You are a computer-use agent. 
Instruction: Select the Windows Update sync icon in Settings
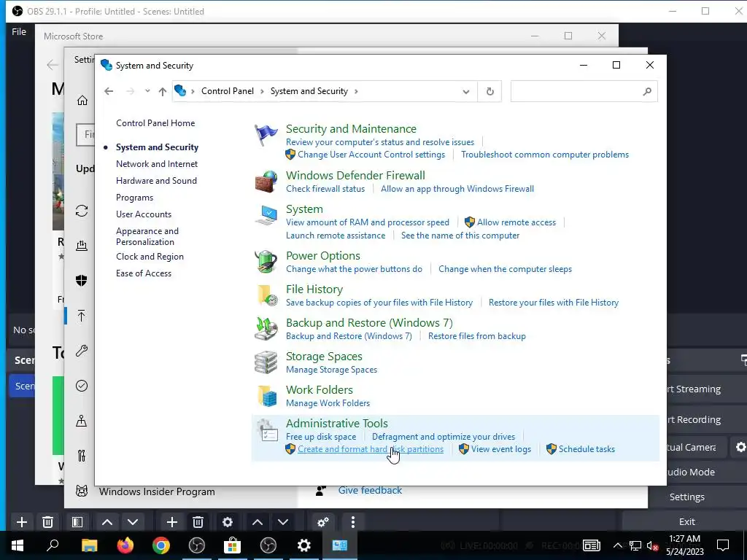tap(82, 211)
